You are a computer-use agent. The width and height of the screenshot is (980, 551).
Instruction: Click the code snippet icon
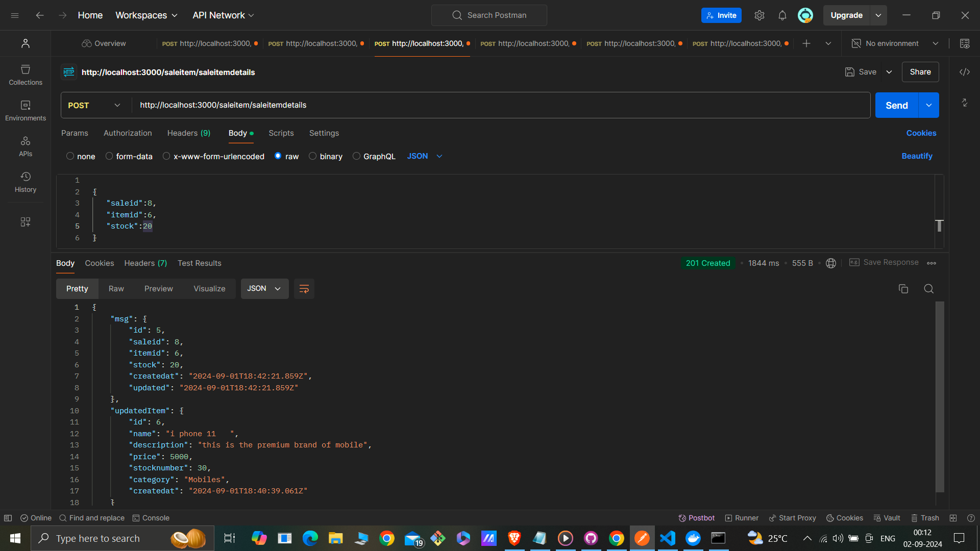964,72
